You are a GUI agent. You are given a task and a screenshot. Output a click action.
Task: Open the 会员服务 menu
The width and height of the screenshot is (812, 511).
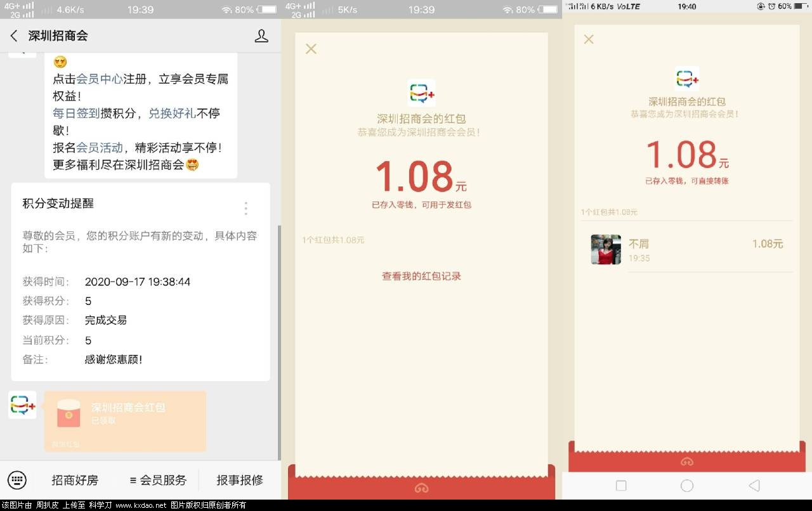point(158,480)
